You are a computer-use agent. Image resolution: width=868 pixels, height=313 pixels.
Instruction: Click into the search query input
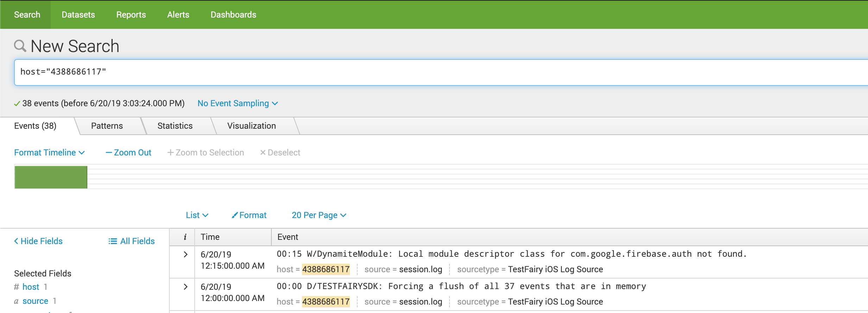coord(422,72)
